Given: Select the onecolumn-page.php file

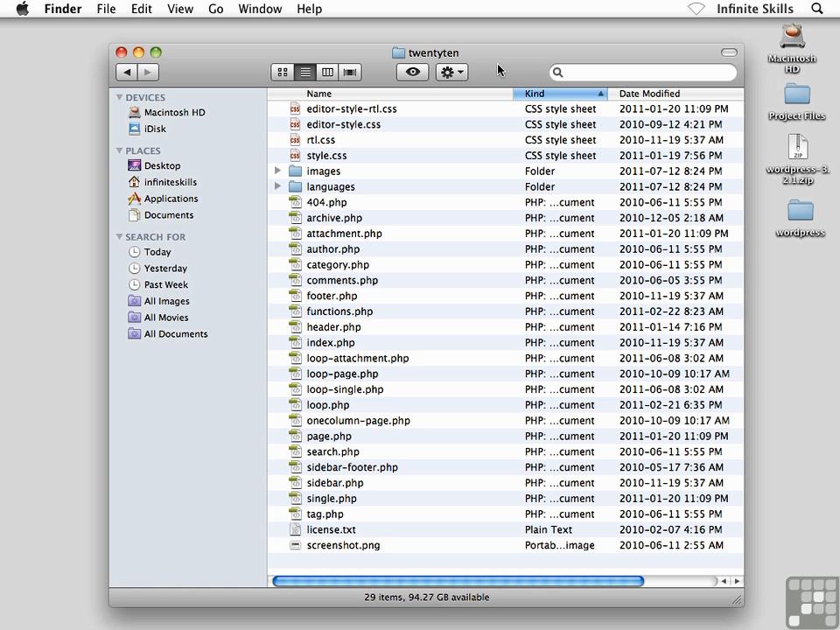Looking at the screenshot, I should [505, 421].
